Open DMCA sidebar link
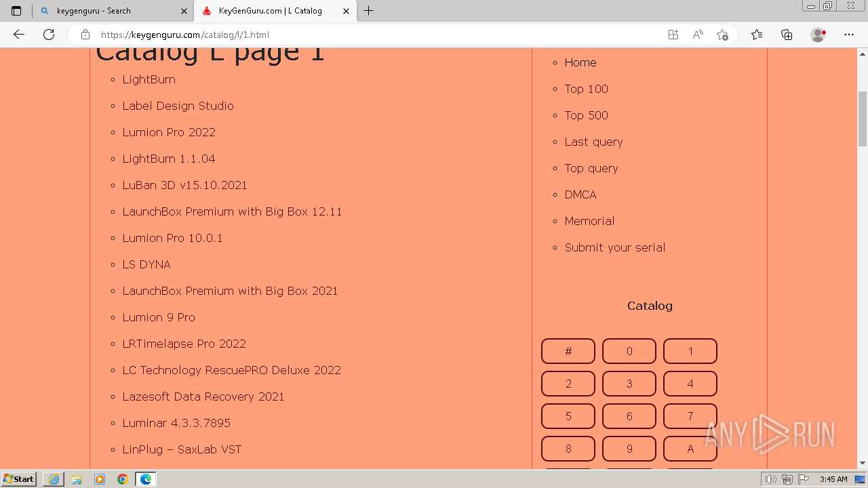 (x=580, y=195)
